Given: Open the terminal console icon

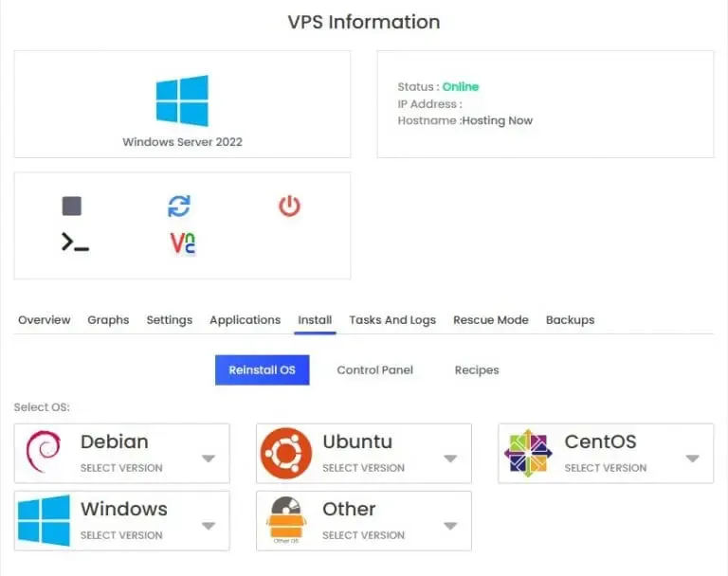Looking at the screenshot, I should (75, 243).
